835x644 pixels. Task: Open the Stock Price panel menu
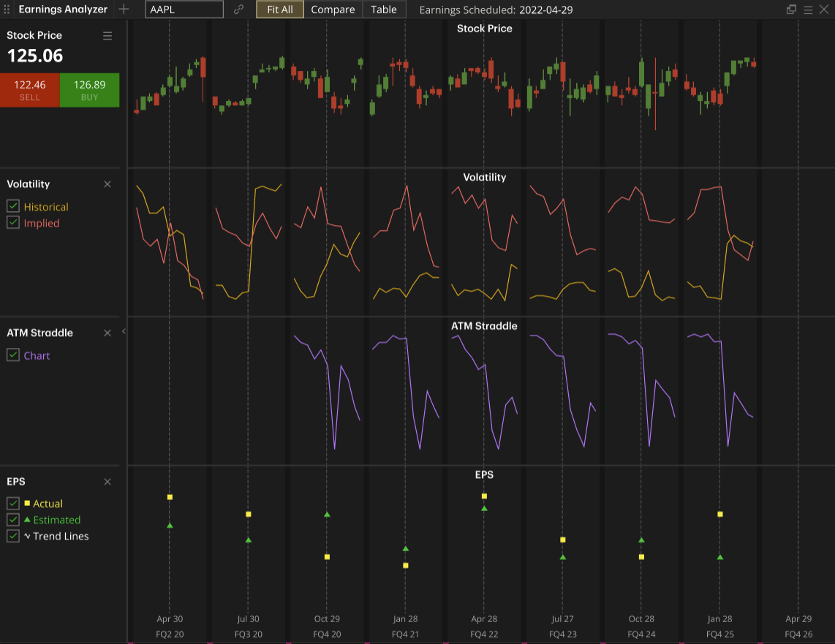pyautogui.click(x=107, y=35)
